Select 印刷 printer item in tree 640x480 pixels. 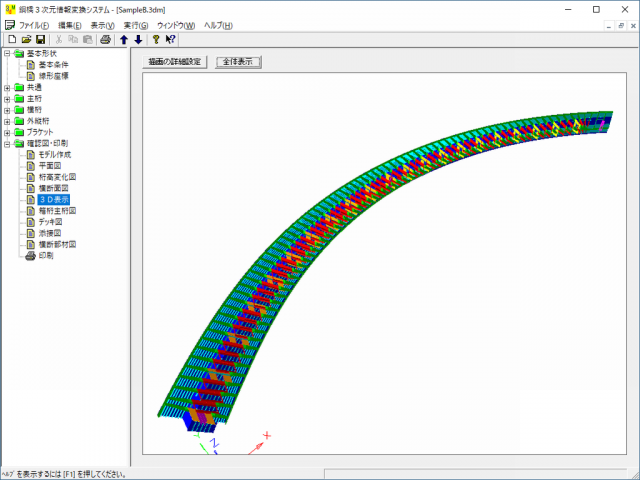[x=46, y=255]
